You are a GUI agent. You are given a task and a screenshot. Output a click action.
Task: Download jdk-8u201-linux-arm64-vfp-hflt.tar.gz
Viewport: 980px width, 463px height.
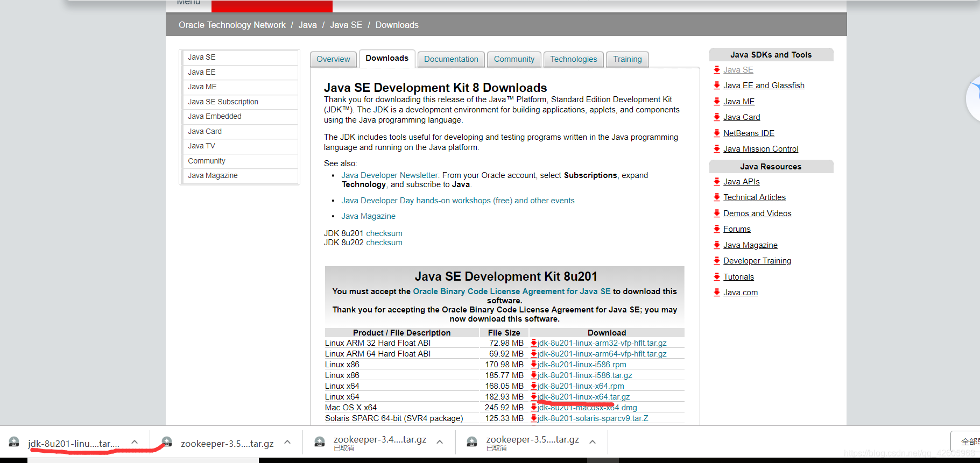coord(602,354)
